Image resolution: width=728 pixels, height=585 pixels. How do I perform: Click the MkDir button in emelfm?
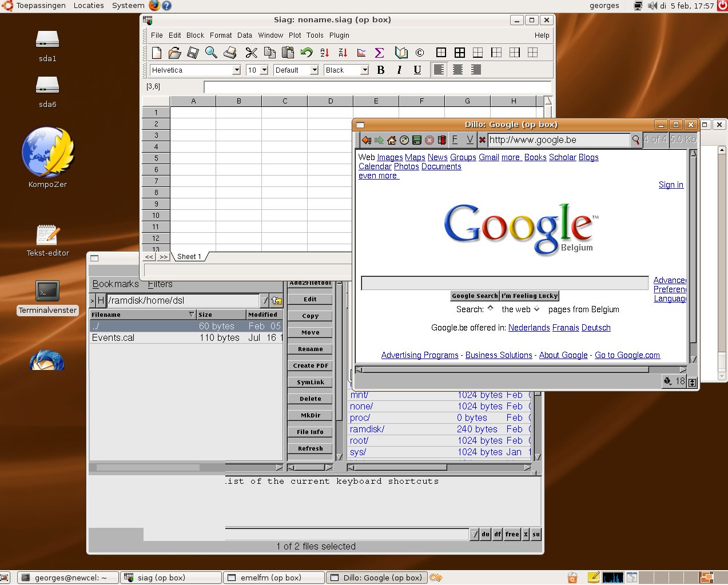(x=311, y=415)
